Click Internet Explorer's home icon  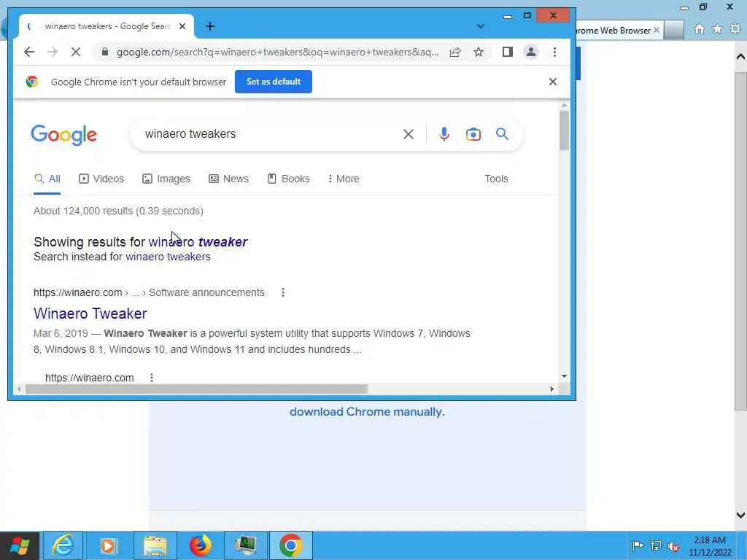point(700,29)
